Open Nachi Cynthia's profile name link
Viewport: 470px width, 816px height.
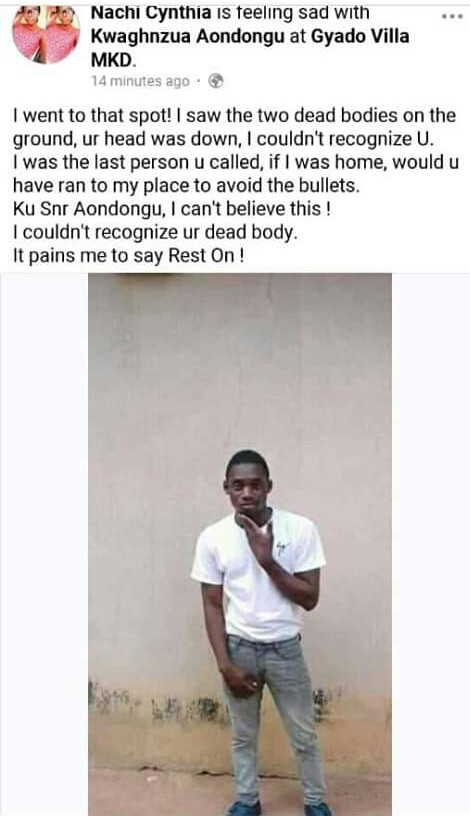click(151, 13)
